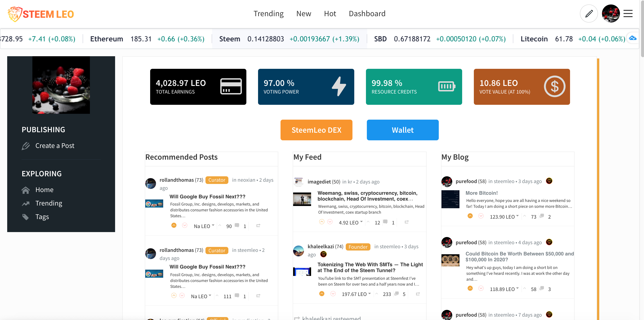Click comment icon on More Bitcoin post
The height and width of the screenshot is (320, 644).
click(542, 216)
